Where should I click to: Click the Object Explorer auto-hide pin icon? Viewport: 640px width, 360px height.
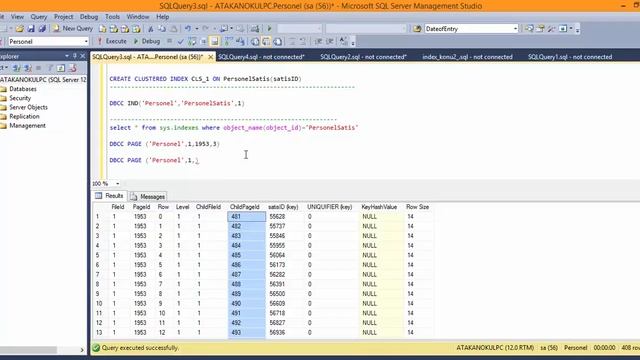pos(75,56)
